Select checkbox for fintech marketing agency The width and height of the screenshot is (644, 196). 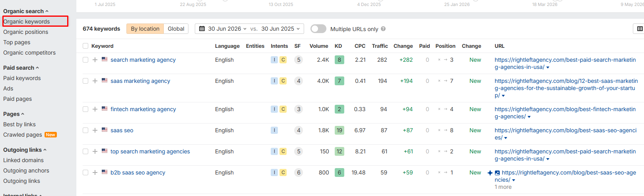click(85, 109)
